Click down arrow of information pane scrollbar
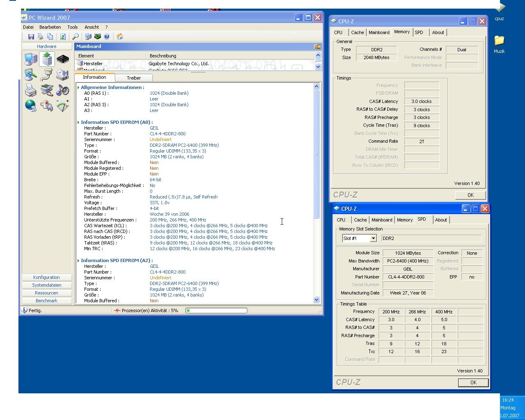The image size is (525, 420). [x=316, y=300]
